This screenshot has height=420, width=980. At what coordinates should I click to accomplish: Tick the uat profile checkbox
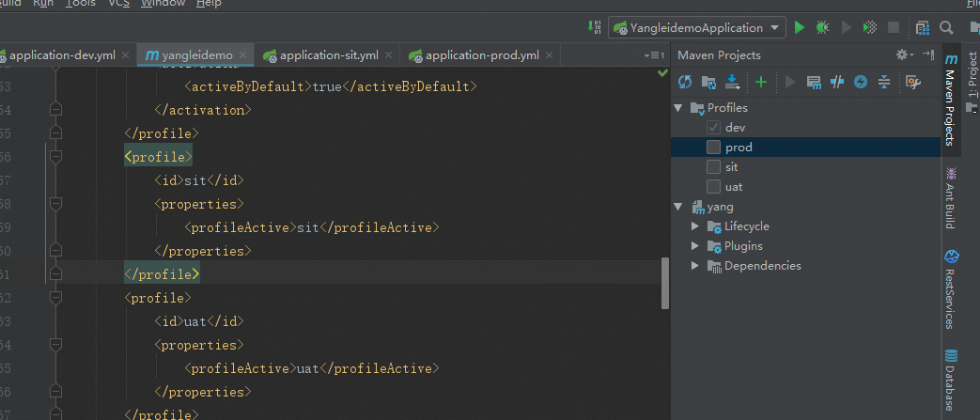click(713, 187)
